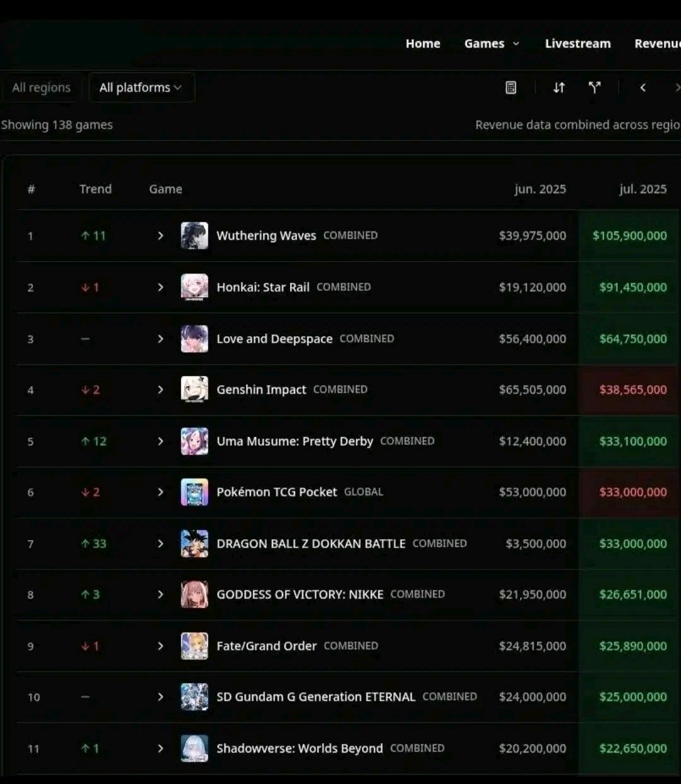
Task: Click the merge/split branches icon
Action: tap(595, 88)
